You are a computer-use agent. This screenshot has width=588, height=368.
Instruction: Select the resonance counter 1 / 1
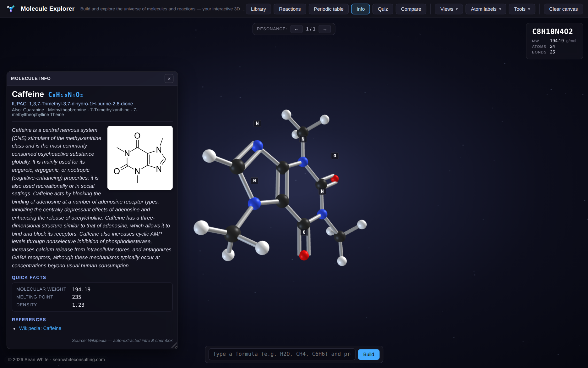coord(311,29)
